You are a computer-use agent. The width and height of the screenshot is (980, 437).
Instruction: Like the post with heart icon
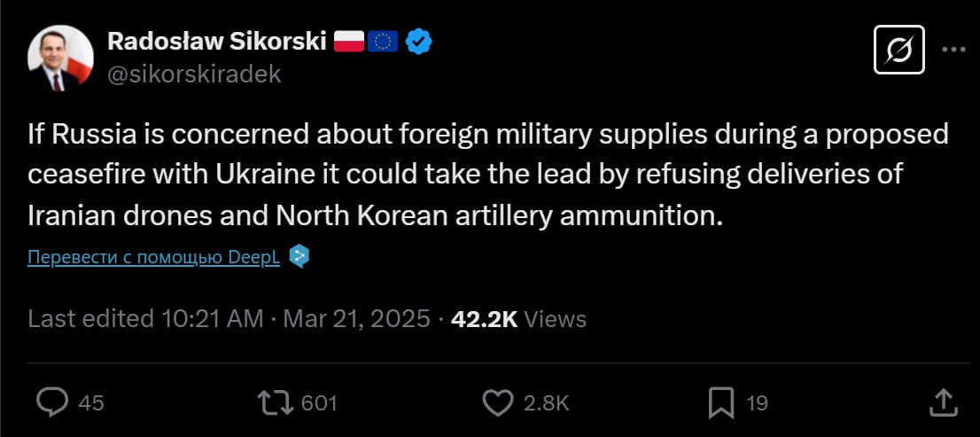pyautogui.click(x=497, y=402)
